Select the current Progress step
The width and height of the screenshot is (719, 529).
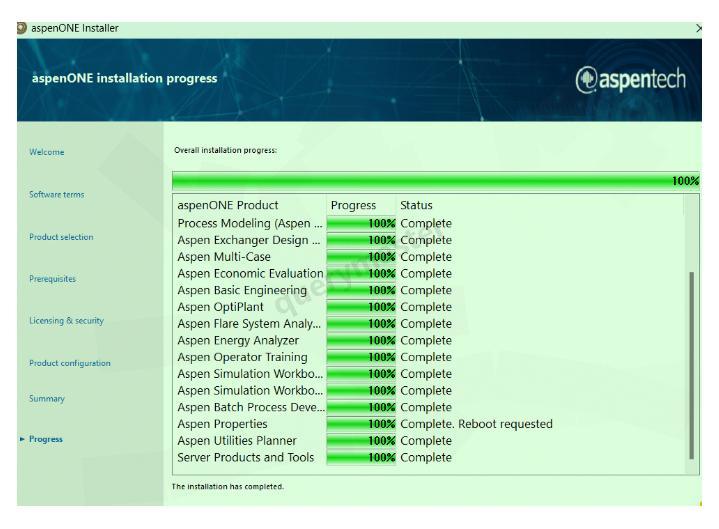click(x=46, y=439)
